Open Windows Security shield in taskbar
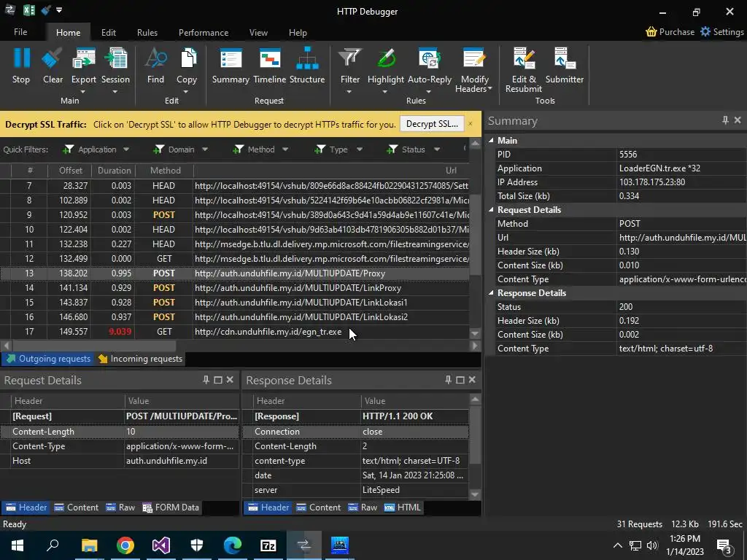Screen dimensions: 747x560 197,545
